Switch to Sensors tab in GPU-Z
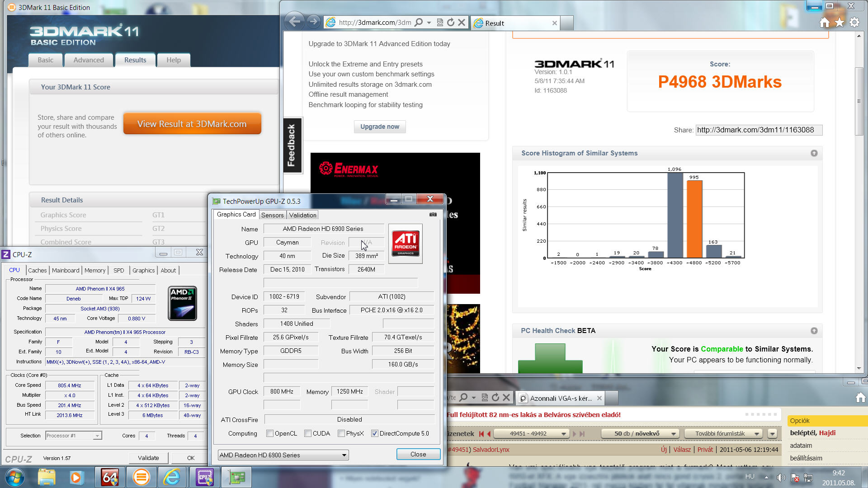 coord(272,215)
